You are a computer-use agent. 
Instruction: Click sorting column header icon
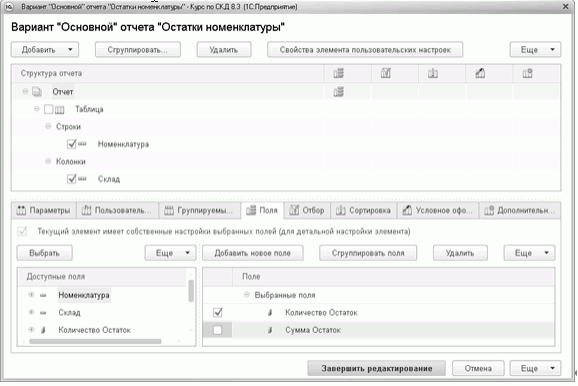[433, 73]
